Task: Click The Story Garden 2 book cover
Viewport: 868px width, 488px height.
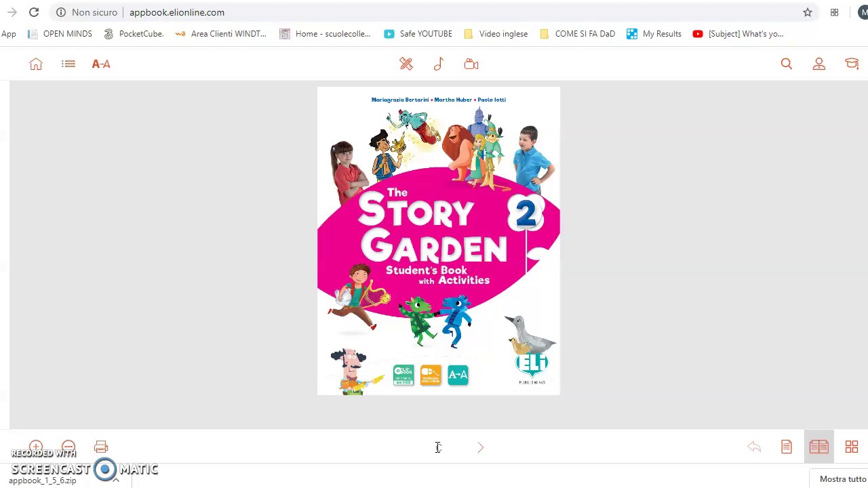Action: point(439,241)
